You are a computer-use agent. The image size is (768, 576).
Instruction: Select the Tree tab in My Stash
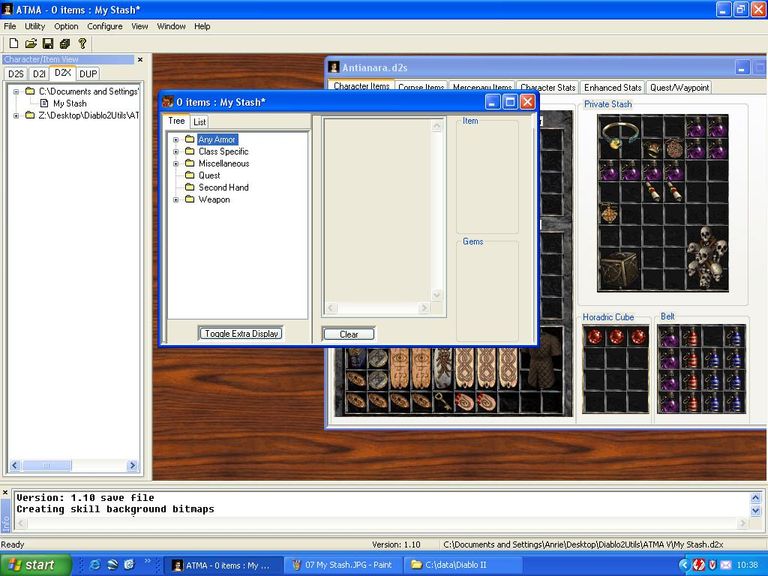point(176,120)
